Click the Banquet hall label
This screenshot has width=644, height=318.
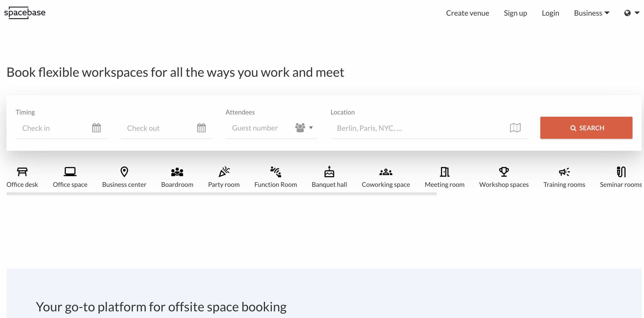(329, 185)
